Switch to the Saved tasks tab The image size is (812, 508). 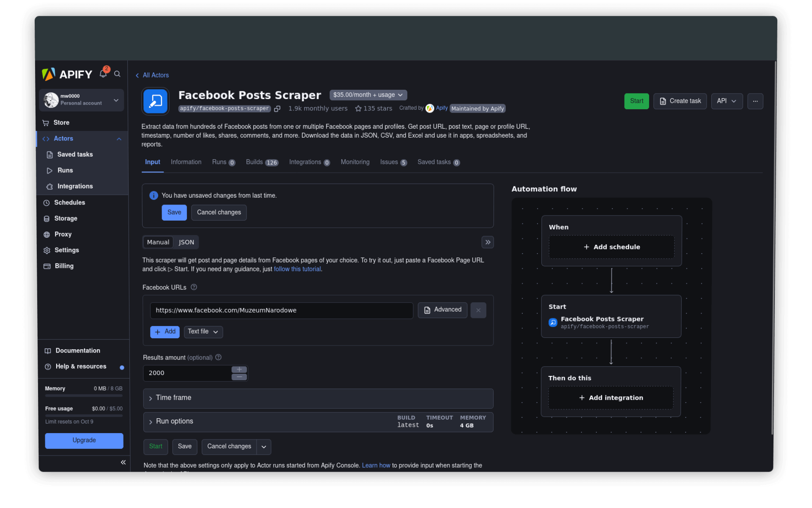[x=439, y=162]
